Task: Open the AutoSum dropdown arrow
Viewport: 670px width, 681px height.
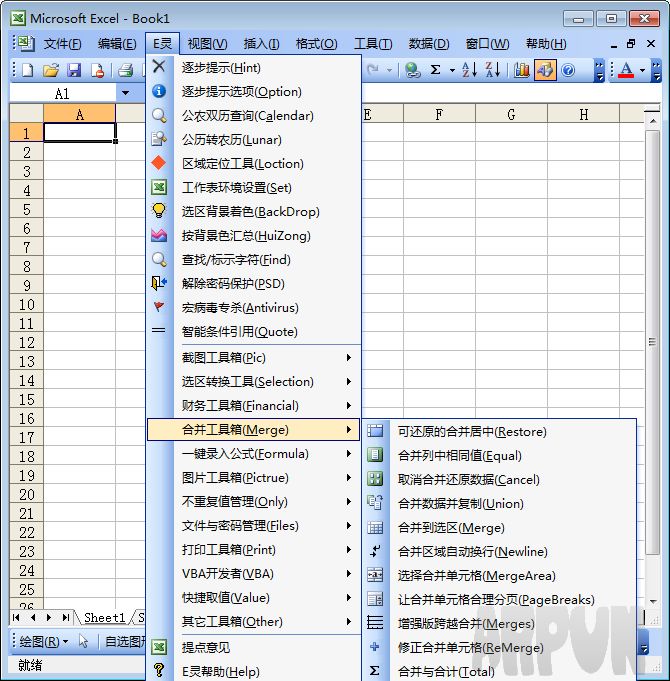Action: [x=452, y=70]
